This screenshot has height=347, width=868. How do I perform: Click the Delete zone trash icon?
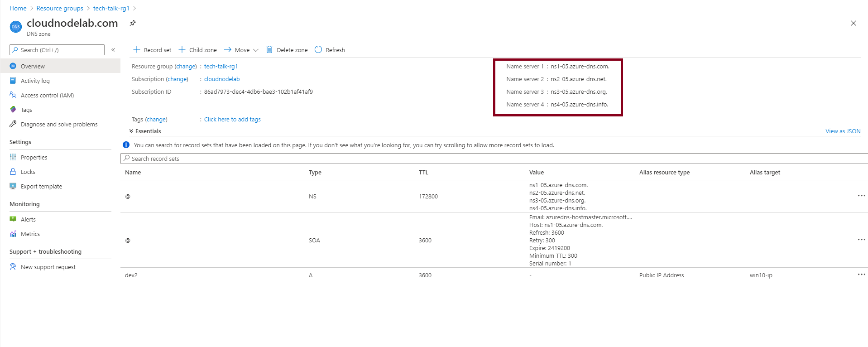[269, 49]
